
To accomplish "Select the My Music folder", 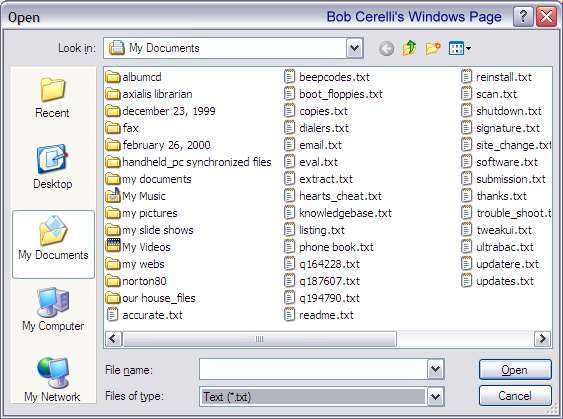I will pos(136,196).
